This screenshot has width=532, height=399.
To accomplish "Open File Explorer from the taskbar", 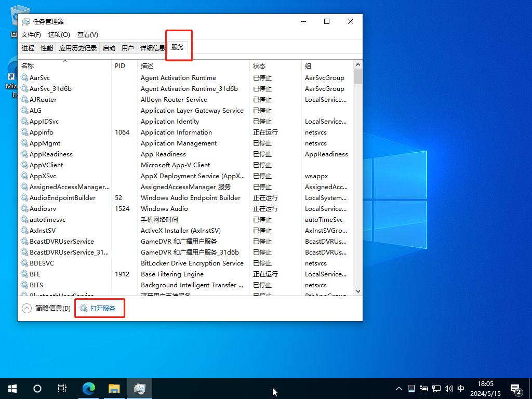I will [114, 388].
